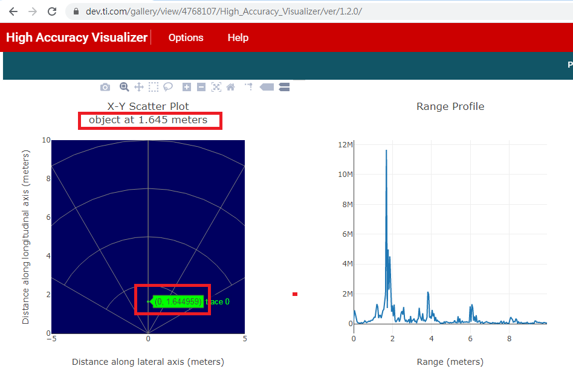The height and width of the screenshot is (392, 573).
Task: Click the High Accuracy Visualizer title
Action: tap(77, 37)
